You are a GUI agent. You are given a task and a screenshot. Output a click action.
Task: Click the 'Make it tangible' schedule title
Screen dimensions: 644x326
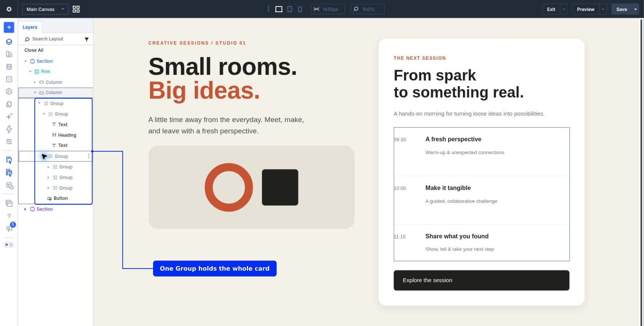448,188
